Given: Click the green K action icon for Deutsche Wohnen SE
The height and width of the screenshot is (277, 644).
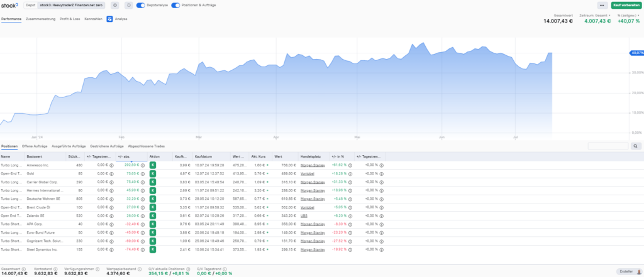Looking at the screenshot, I should 152,198.
